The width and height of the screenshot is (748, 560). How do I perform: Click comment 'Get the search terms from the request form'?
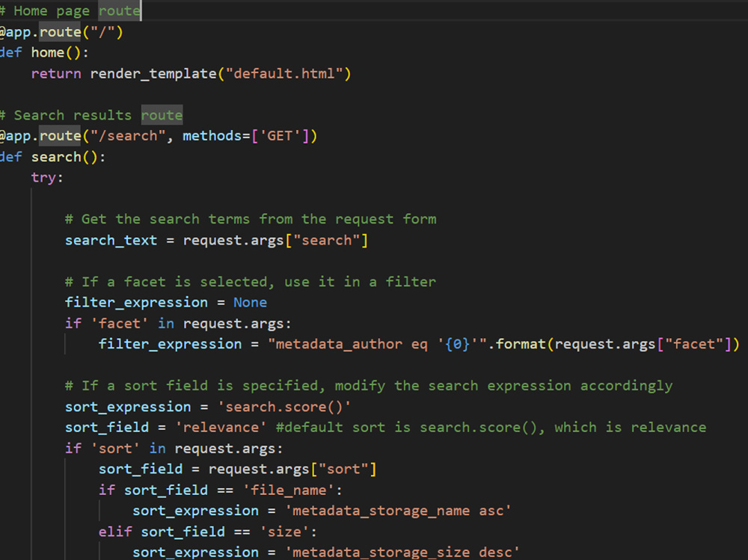[251, 219]
